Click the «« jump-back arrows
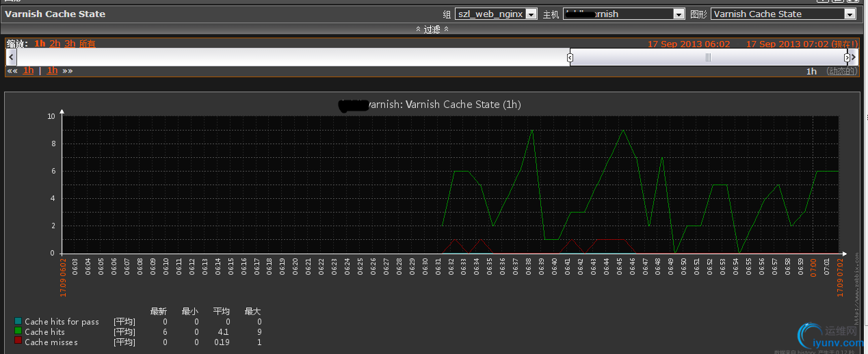 [x=12, y=70]
